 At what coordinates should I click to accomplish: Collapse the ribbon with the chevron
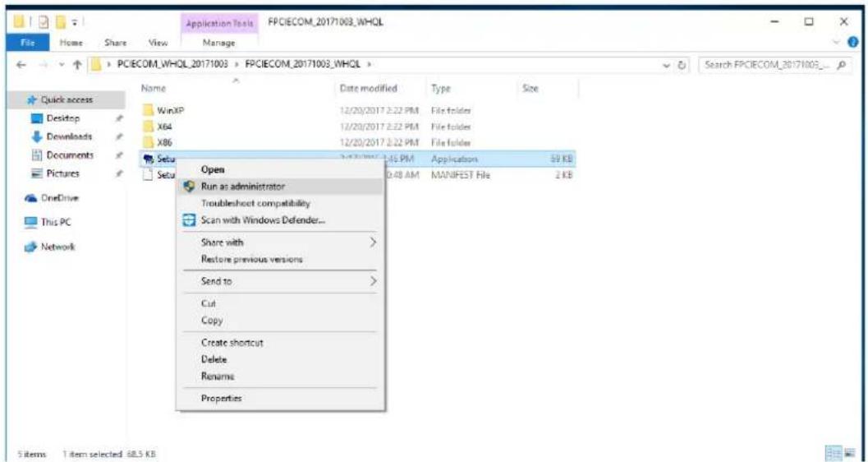[838, 42]
